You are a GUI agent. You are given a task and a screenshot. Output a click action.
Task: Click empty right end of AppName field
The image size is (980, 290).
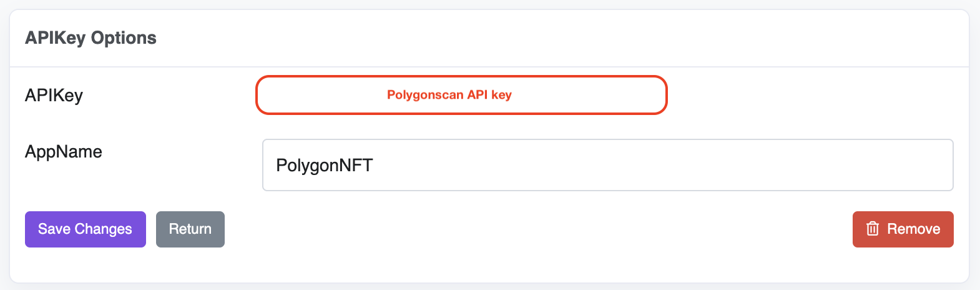click(x=874, y=165)
